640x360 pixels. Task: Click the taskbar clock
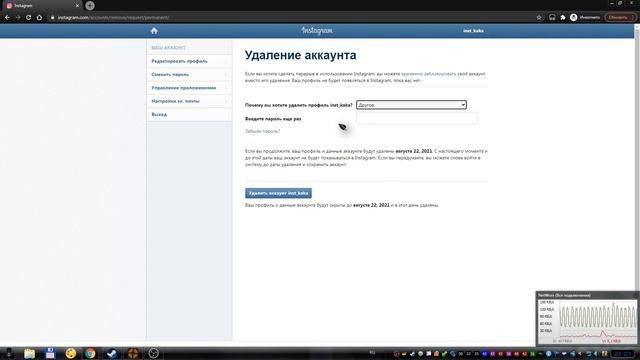623,354
